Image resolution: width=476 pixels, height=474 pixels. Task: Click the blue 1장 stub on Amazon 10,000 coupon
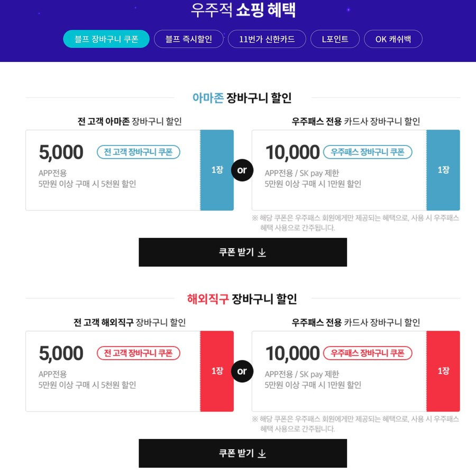(x=443, y=170)
